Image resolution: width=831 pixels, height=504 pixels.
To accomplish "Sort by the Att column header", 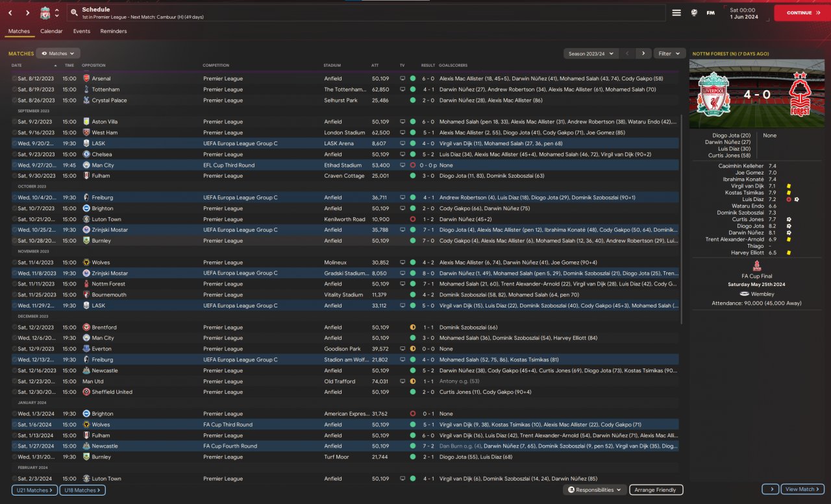I will (375, 66).
